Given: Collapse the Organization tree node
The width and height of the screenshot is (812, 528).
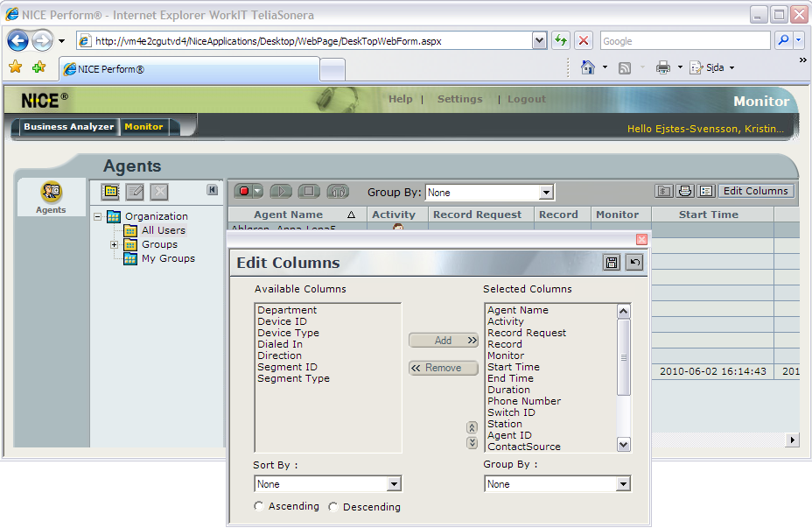Looking at the screenshot, I should click(x=99, y=216).
